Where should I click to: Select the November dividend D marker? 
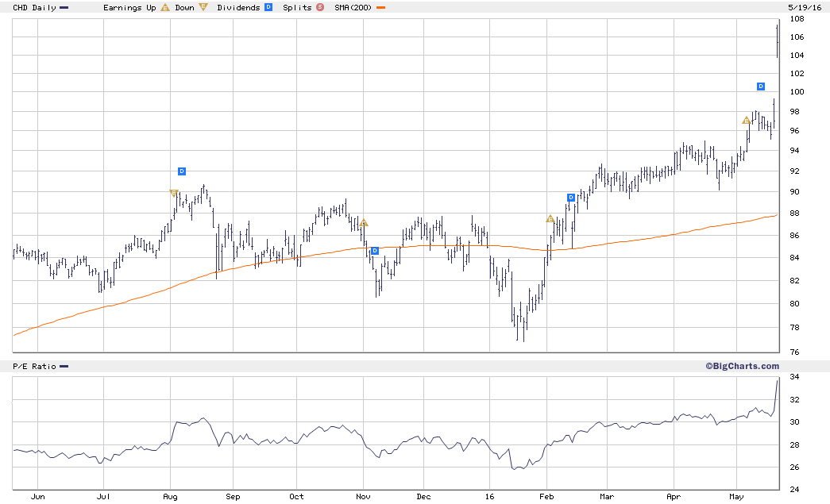375,251
